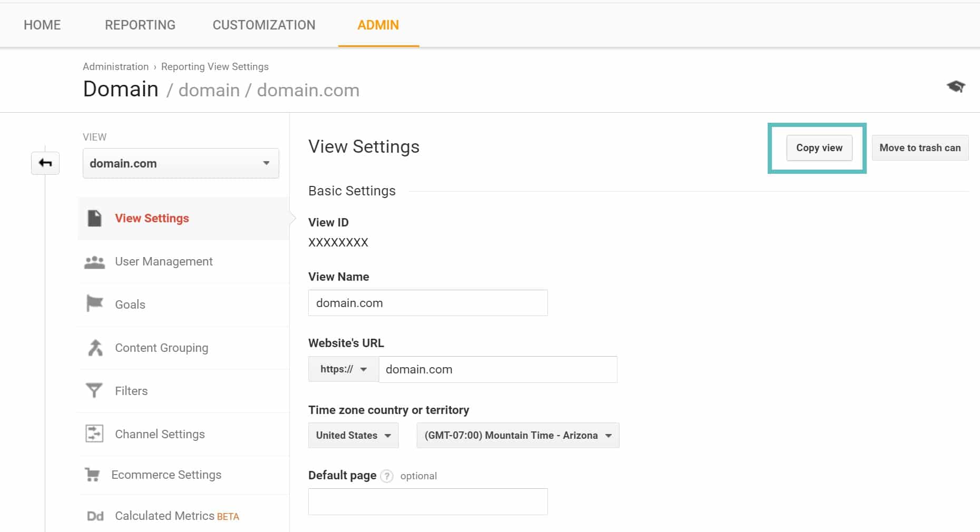Select the View Settings page icon
Image resolution: width=980 pixels, height=532 pixels.
tap(95, 218)
